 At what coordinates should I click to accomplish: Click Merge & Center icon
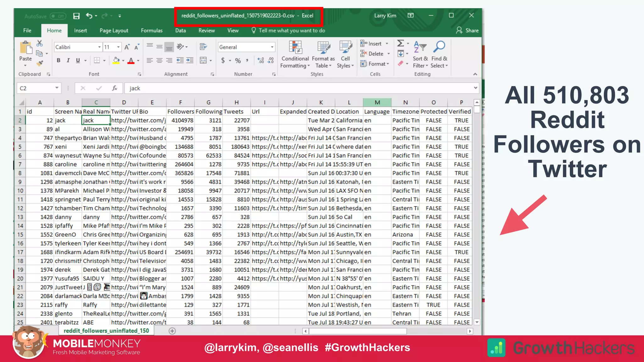pyautogui.click(x=203, y=60)
